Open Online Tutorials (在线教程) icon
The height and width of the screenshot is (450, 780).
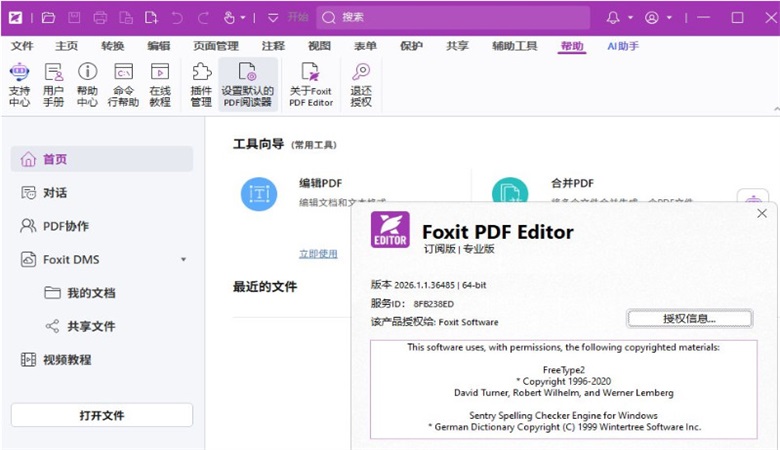pos(160,85)
